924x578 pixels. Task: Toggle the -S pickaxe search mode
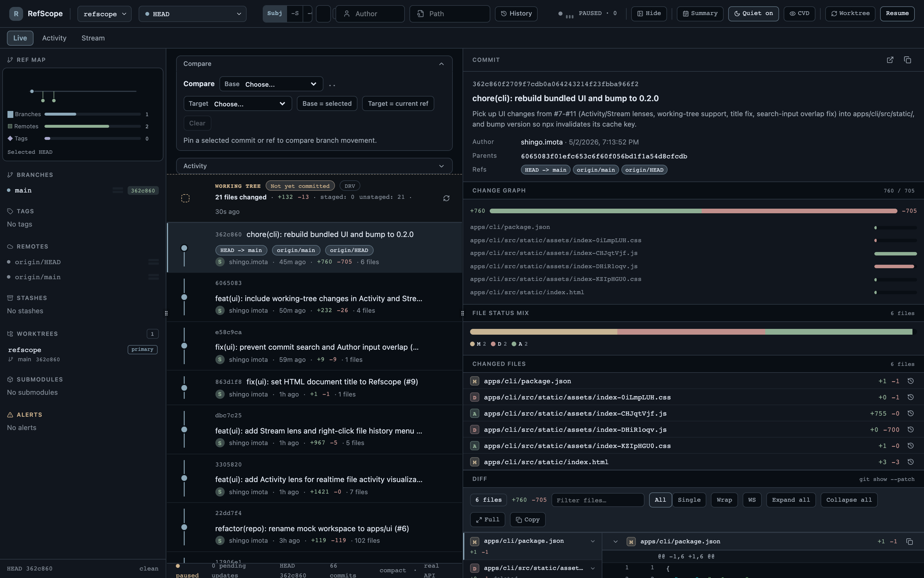[x=295, y=14]
